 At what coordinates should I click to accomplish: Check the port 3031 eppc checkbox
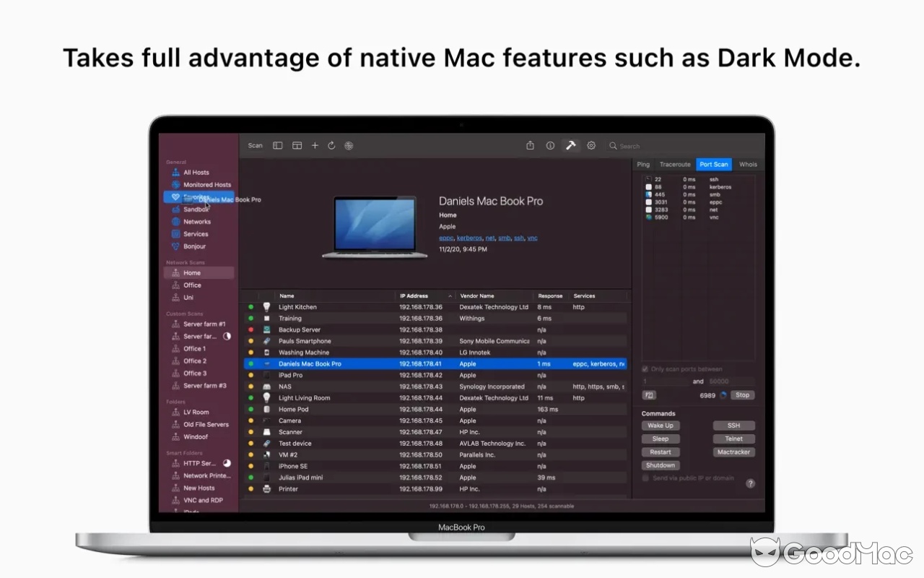point(648,202)
